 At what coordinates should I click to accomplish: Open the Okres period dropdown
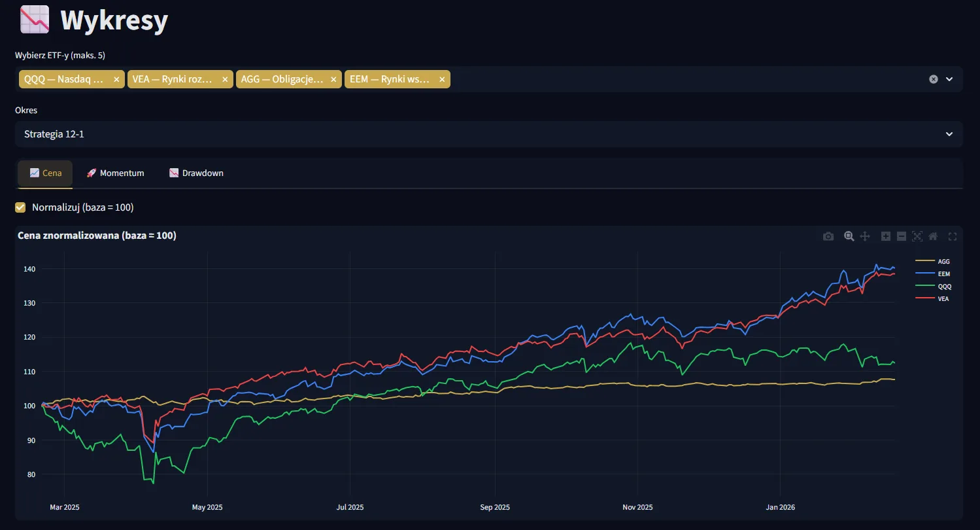489,134
